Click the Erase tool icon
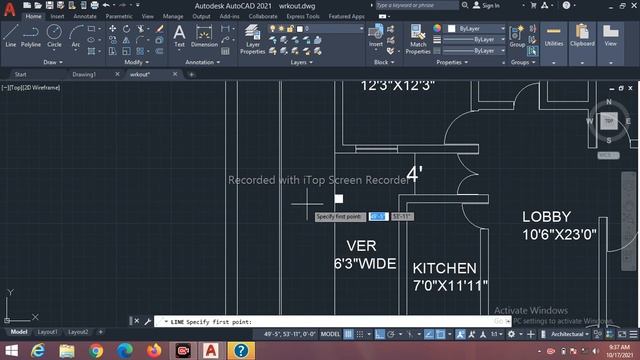Image resolution: width=640 pixels, height=360 pixels. point(160,29)
